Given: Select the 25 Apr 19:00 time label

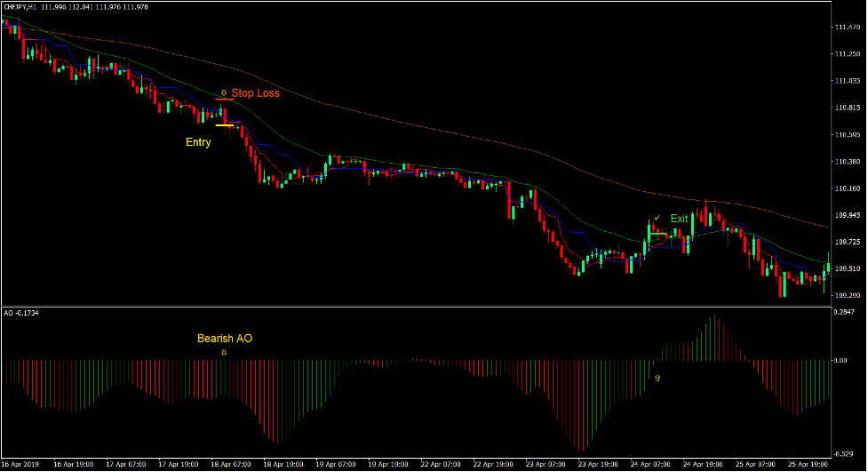Looking at the screenshot, I should pyautogui.click(x=808, y=464).
